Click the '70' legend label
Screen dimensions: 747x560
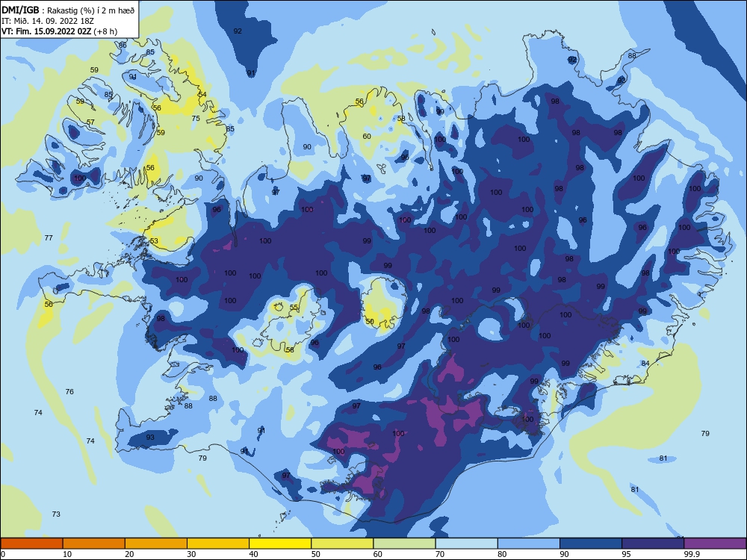(x=440, y=554)
